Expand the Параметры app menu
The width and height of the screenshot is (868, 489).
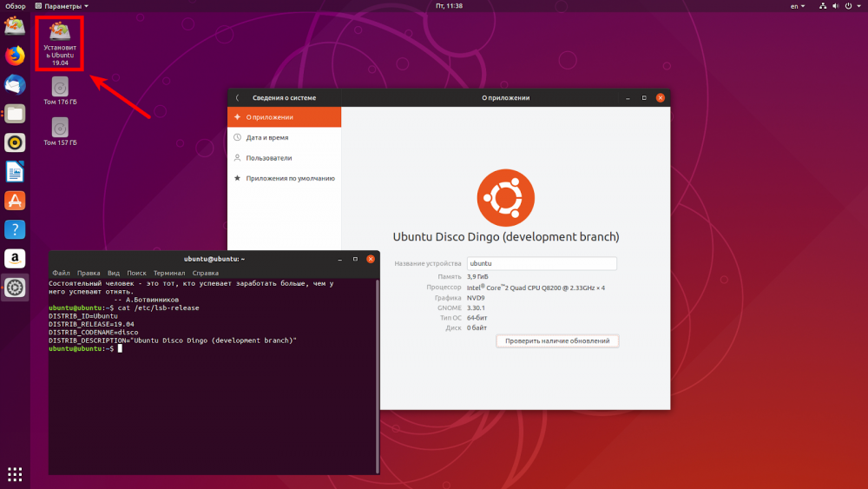(x=62, y=6)
